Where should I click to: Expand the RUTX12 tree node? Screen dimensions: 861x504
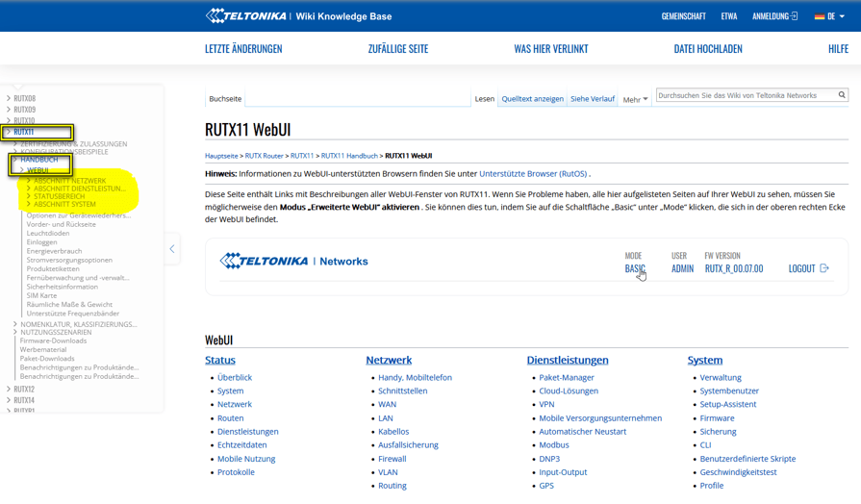point(9,390)
